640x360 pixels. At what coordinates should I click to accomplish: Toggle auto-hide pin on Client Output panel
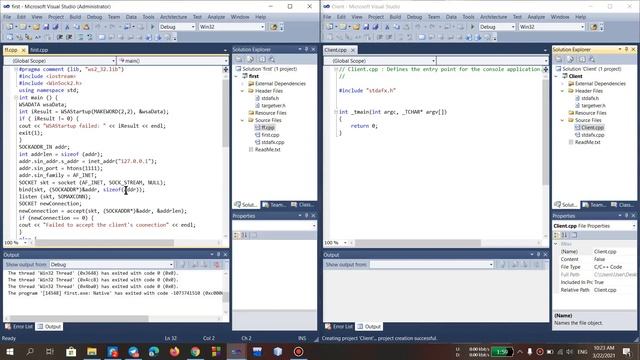tap(538, 255)
